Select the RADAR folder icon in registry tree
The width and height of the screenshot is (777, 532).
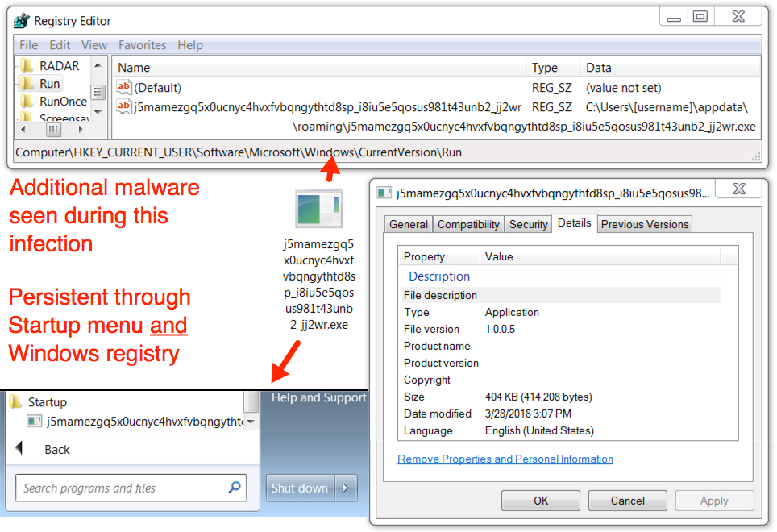coord(27,65)
